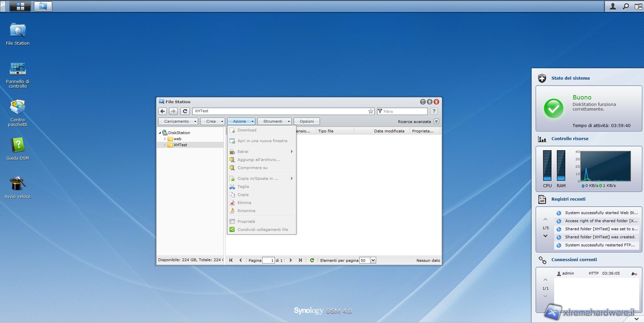
Task: Open the Elementi per pagina dropdown
Action: coord(373,260)
